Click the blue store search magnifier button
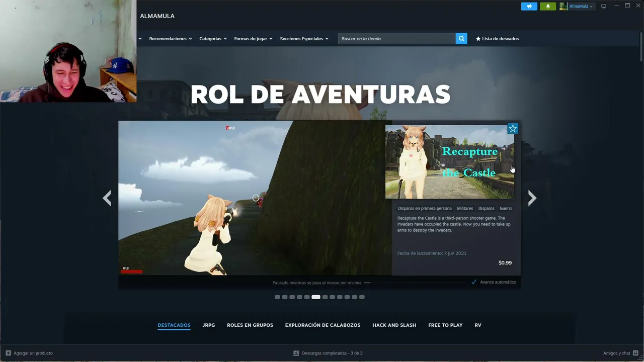Image resolution: width=644 pixels, height=362 pixels. (x=461, y=39)
